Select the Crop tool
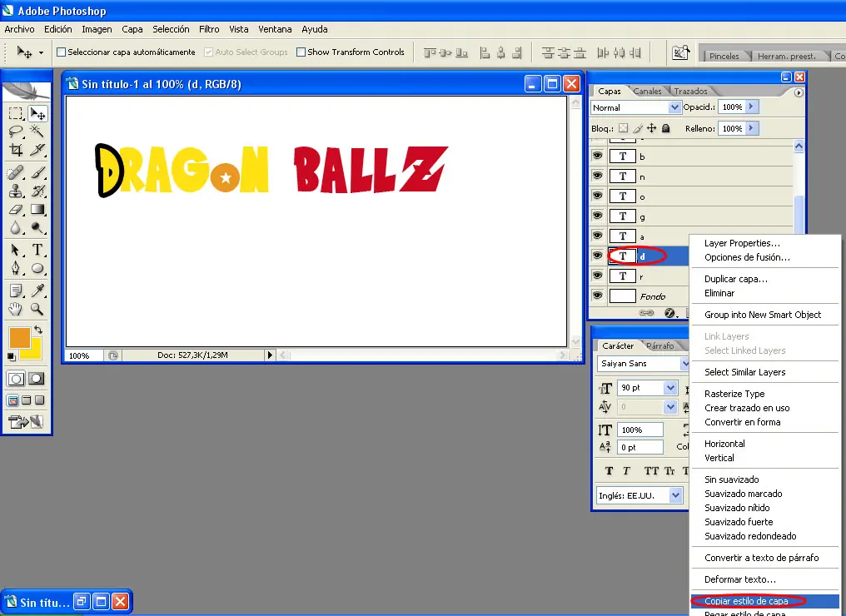846x616 pixels. [x=16, y=149]
